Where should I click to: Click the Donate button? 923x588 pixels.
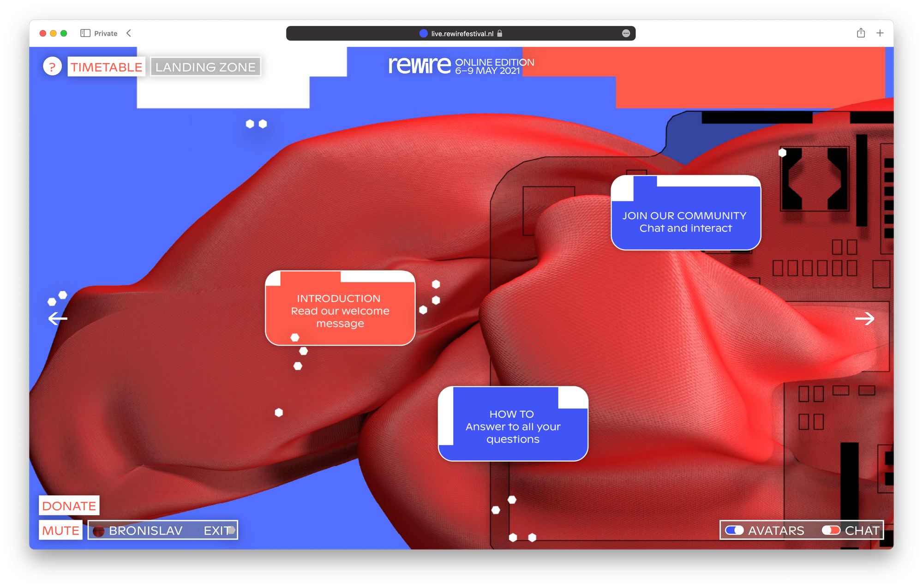pyautogui.click(x=69, y=506)
